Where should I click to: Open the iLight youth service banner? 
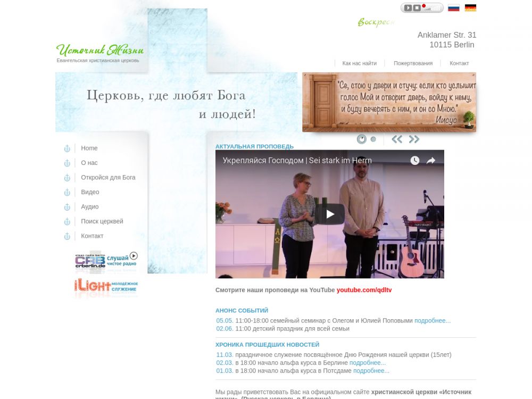pyautogui.click(x=106, y=286)
